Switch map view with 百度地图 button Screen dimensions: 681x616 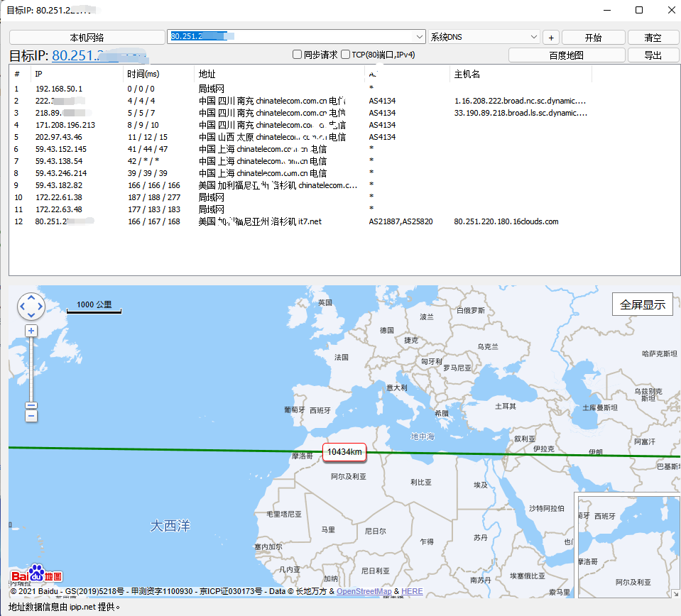pyautogui.click(x=566, y=55)
